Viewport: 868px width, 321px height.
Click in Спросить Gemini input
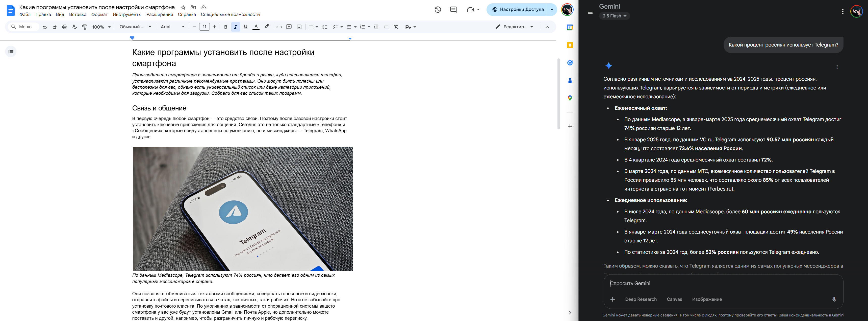point(723,284)
